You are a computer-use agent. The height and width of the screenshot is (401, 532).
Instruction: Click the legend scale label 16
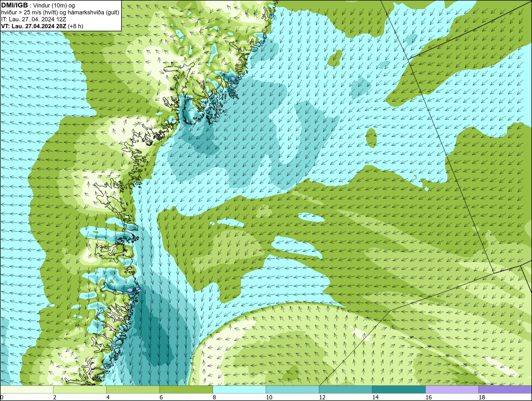point(428,397)
